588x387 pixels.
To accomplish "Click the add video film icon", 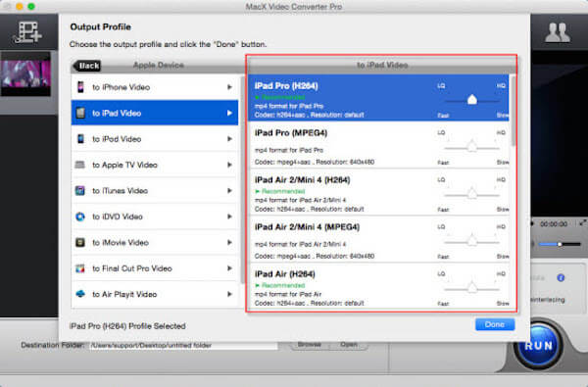I will (x=27, y=32).
